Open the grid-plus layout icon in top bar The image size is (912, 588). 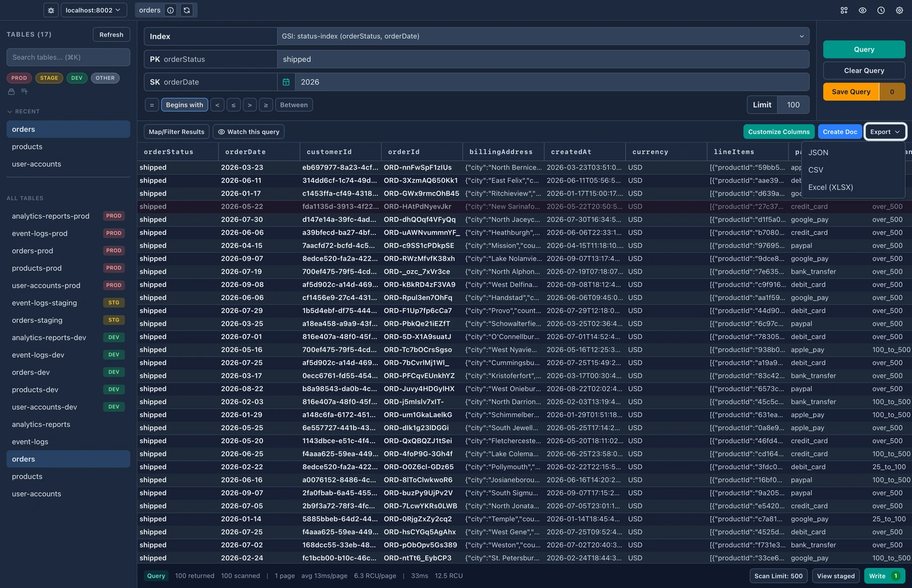(844, 10)
